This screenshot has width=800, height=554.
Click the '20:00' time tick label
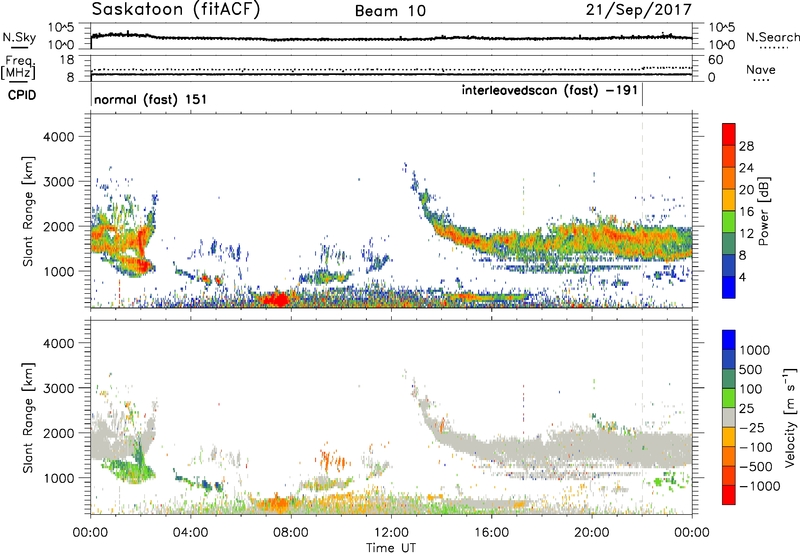click(x=591, y=533)
